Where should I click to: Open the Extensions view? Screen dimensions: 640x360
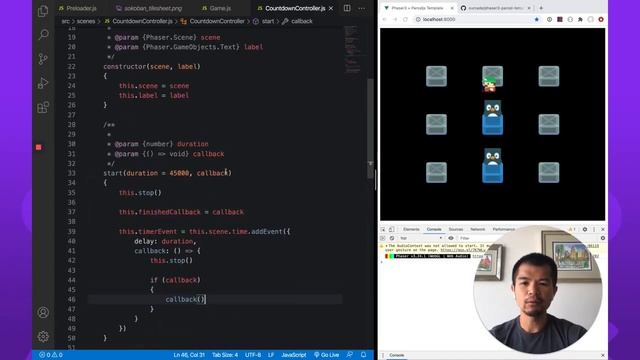tap(43, 107)
